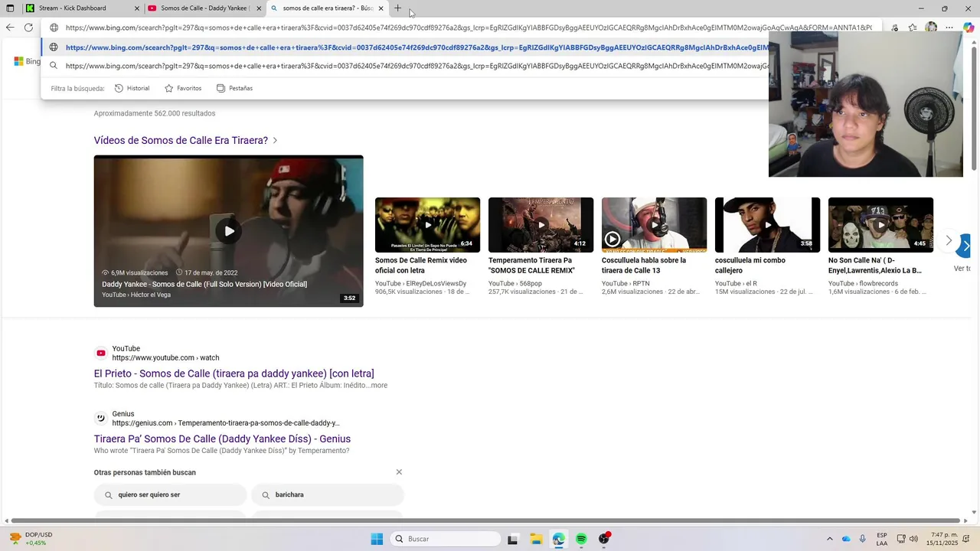The width and height of the screenshot is (980, 551).
Task: Open Task View in taskbar
Action: point(512,539)
